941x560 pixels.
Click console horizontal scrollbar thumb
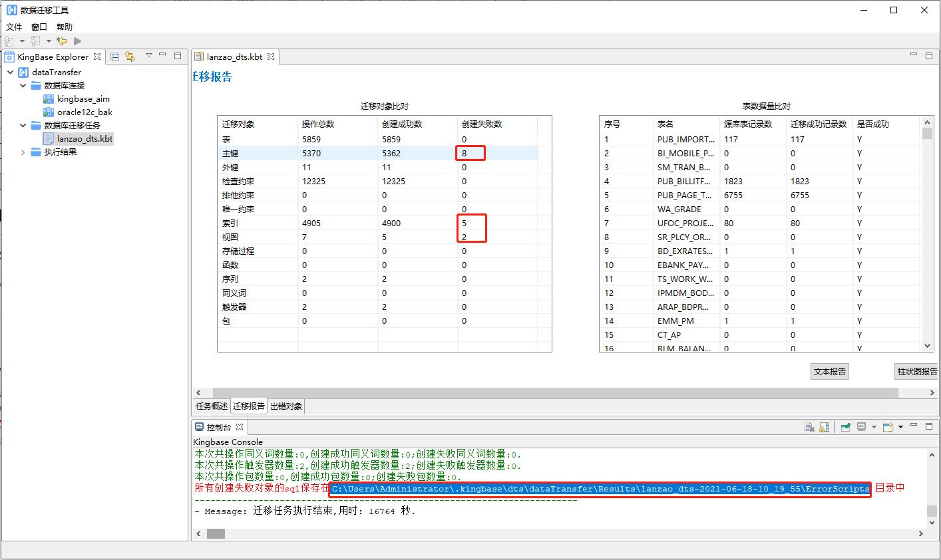[216, 533]
